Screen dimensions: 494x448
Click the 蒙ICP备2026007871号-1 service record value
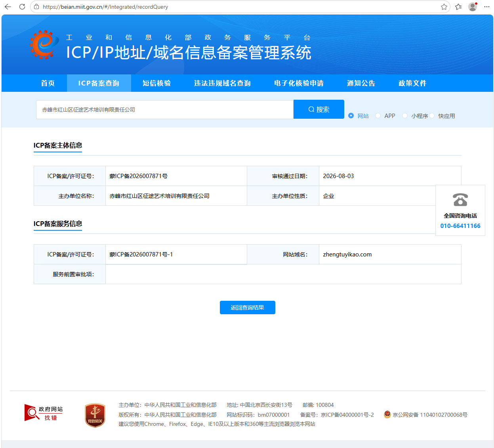pos(141,254)
